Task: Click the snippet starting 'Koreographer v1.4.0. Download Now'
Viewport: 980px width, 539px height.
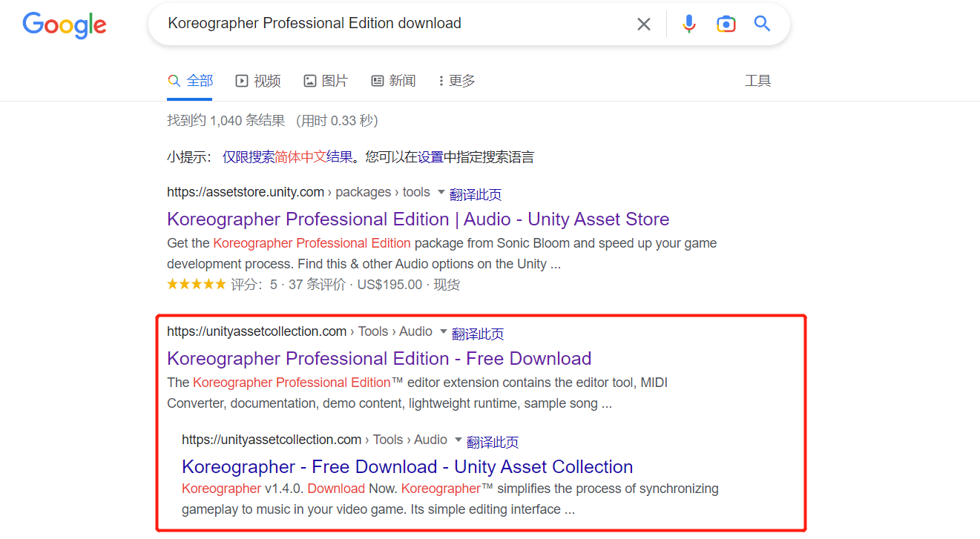Action: pyautogui.click(x=450, y=499)
